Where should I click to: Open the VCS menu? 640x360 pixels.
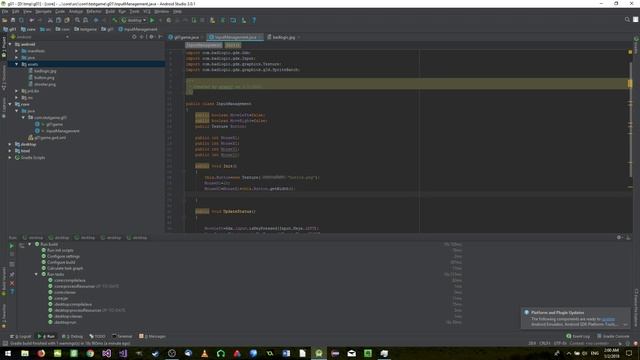click(x=147, y=11)
